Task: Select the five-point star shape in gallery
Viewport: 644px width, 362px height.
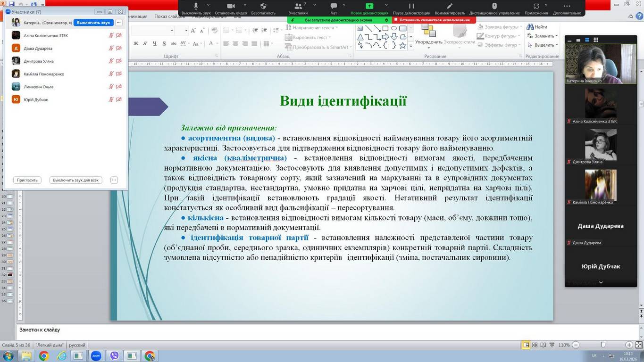Action: 402,46
